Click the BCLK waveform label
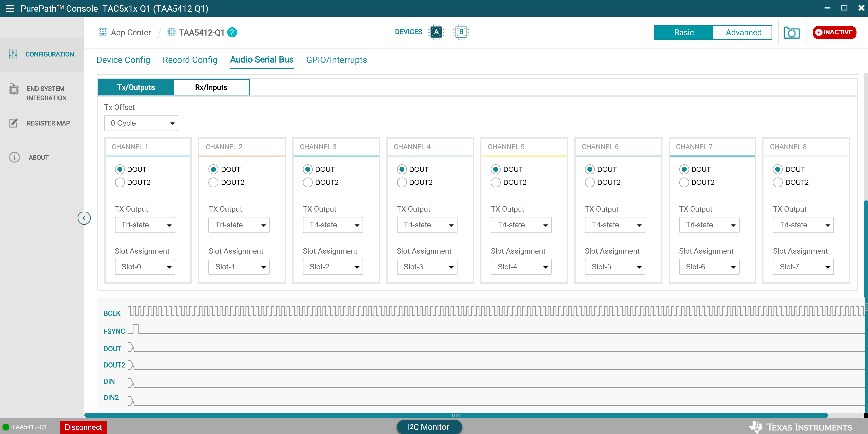This screenshot has height=434, width=868. [112, 313]
